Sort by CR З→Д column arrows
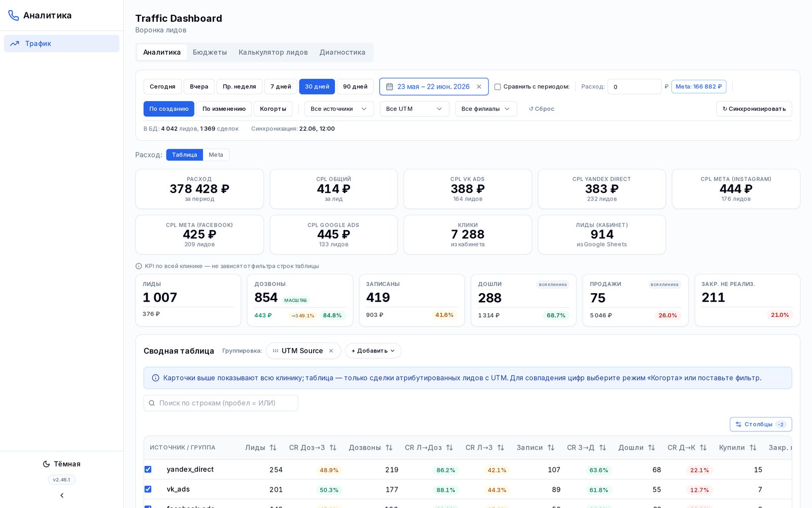 [603, 448]
